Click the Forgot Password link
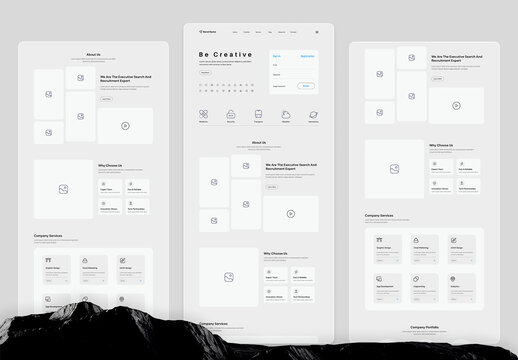The height and width of the screenshot is (360, 518). coord(279,86)
